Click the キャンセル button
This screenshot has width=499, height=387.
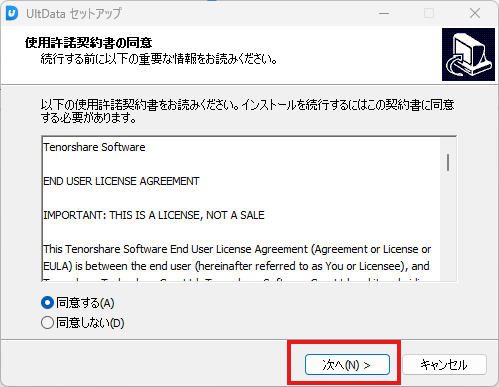[x=444, y=365]
